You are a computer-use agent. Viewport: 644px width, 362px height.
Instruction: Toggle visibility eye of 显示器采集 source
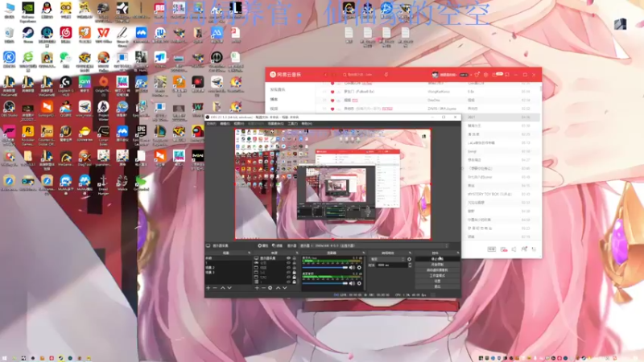point(288,258)
